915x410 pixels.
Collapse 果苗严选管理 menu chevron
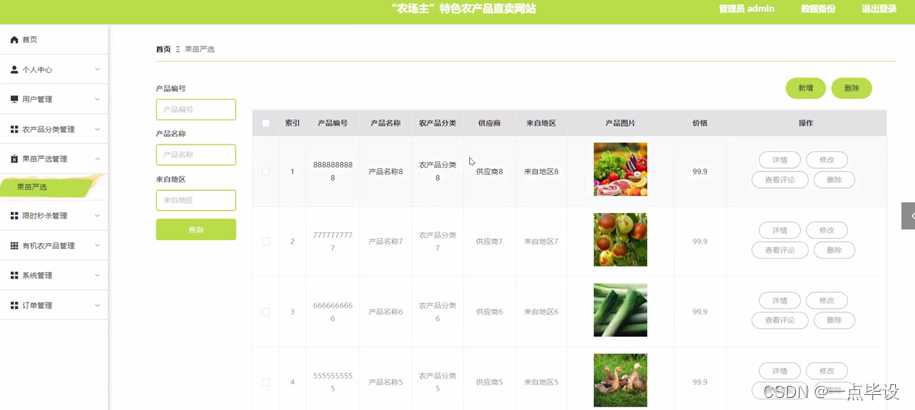(97, 159)
